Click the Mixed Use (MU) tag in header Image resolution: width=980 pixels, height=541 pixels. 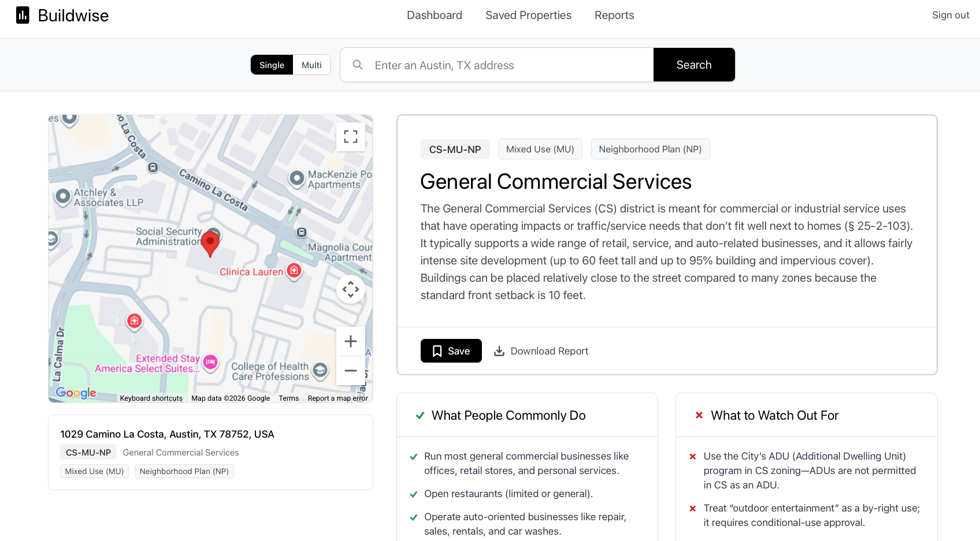pyautogui.click(x=540, y=149)
